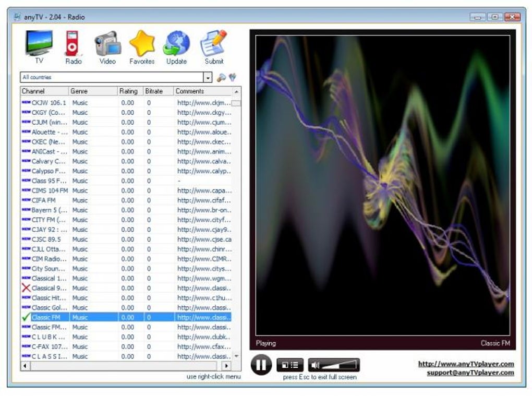Select the CKEC channel row
Viewport: 532px width, 396px height.
click(x=126, y=141)
